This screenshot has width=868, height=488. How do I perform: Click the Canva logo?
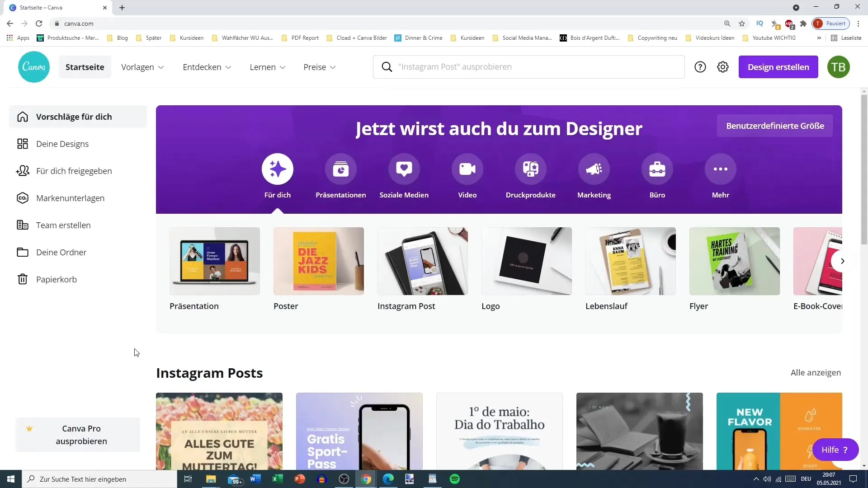[x=34, y=67]
